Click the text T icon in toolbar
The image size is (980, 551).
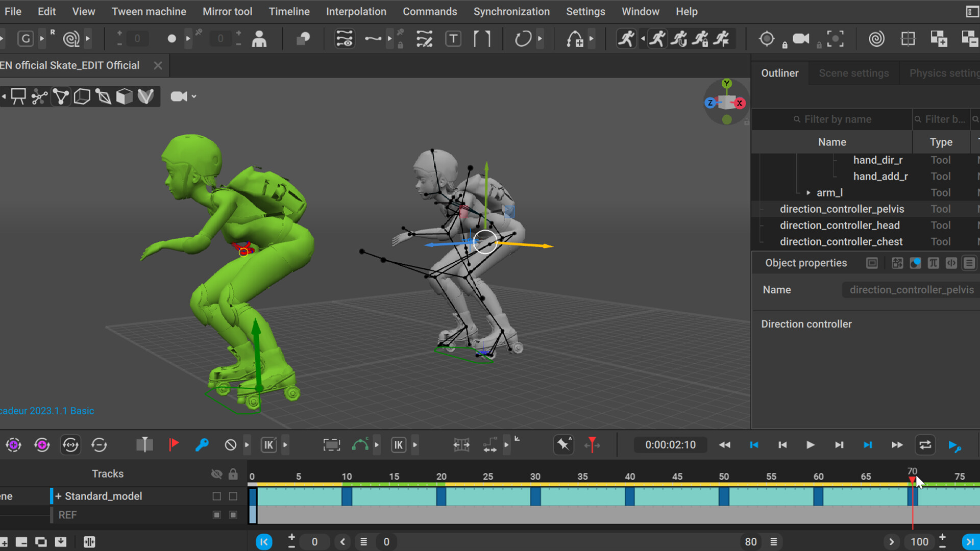coord(453,39)
